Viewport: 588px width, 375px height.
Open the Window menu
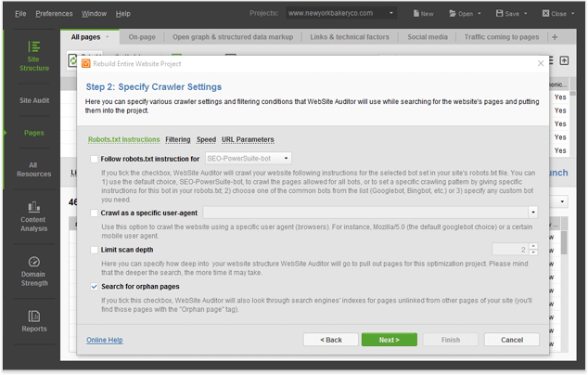pos(94,14)
